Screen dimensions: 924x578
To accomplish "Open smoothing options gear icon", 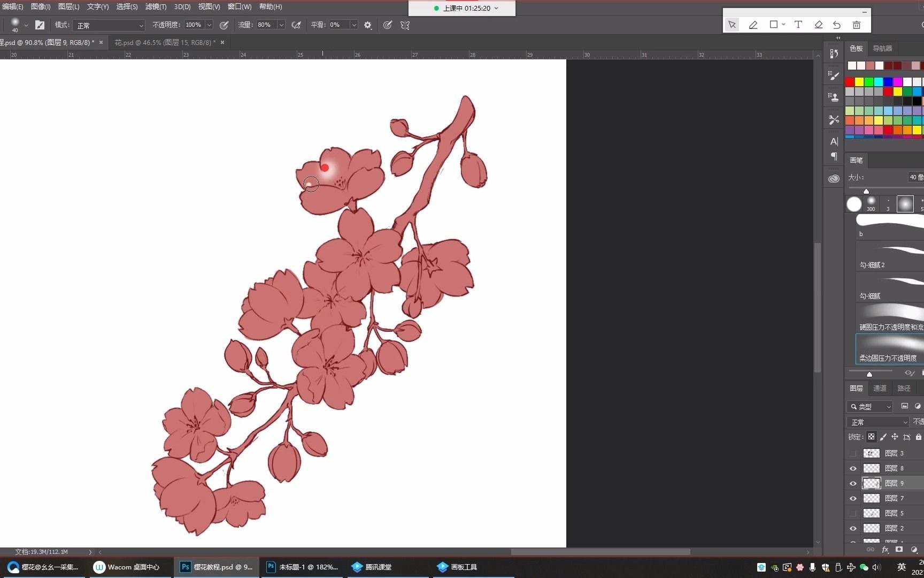I will 368,25.
